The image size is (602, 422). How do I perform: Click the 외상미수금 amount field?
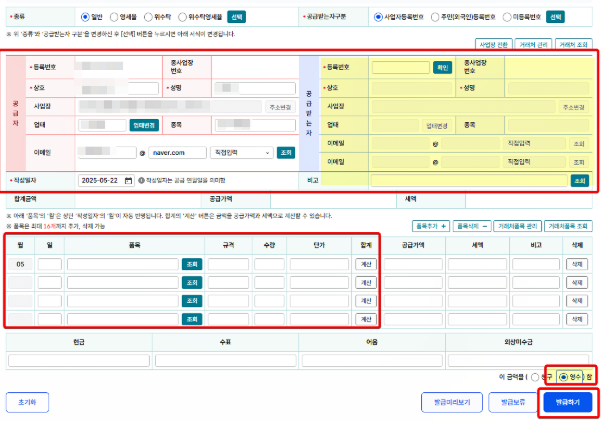coord(519,361)
